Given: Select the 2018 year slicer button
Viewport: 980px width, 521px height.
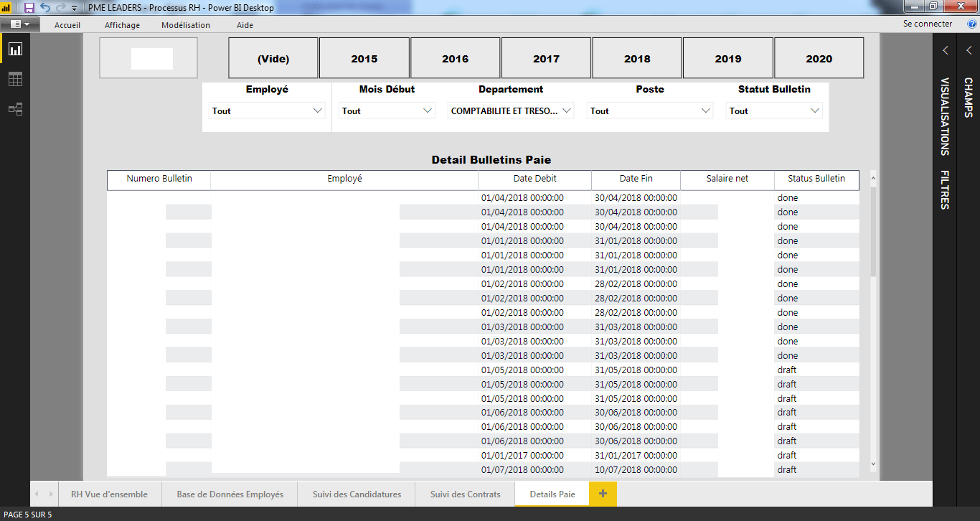Looking at the screenshot, I should [x=637, y=59].
